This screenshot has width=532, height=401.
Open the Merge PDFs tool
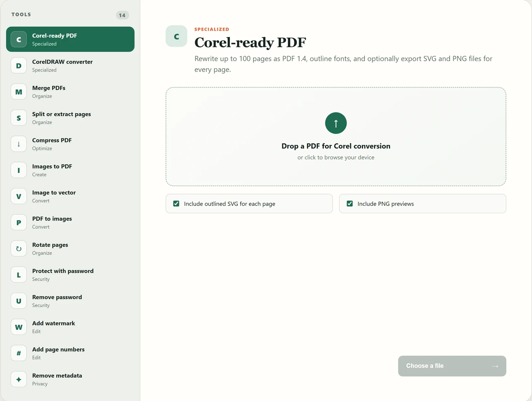[70, 92]
